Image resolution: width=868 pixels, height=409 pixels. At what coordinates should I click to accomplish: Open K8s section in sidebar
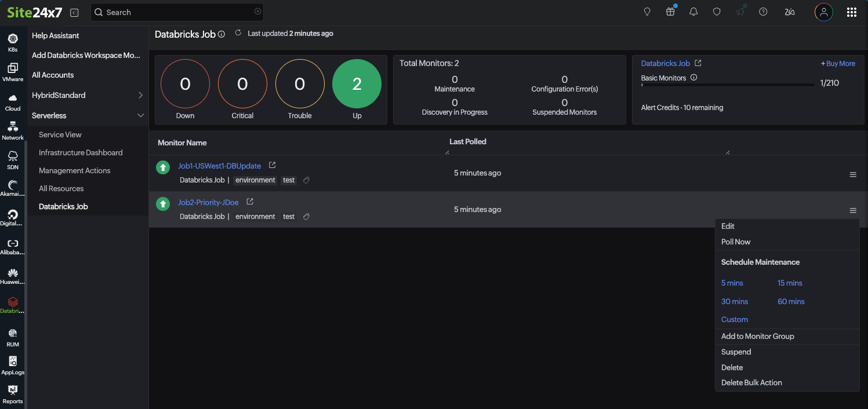point(13,43)
